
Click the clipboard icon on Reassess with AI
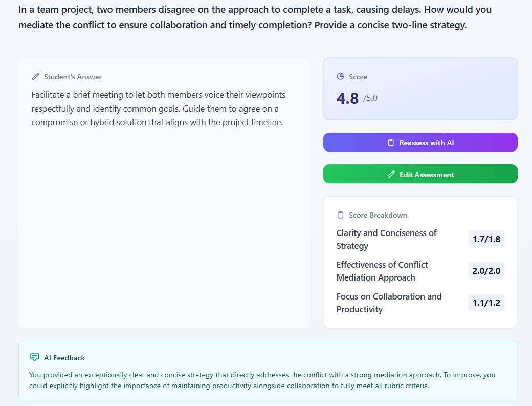[x=391, y=142]
